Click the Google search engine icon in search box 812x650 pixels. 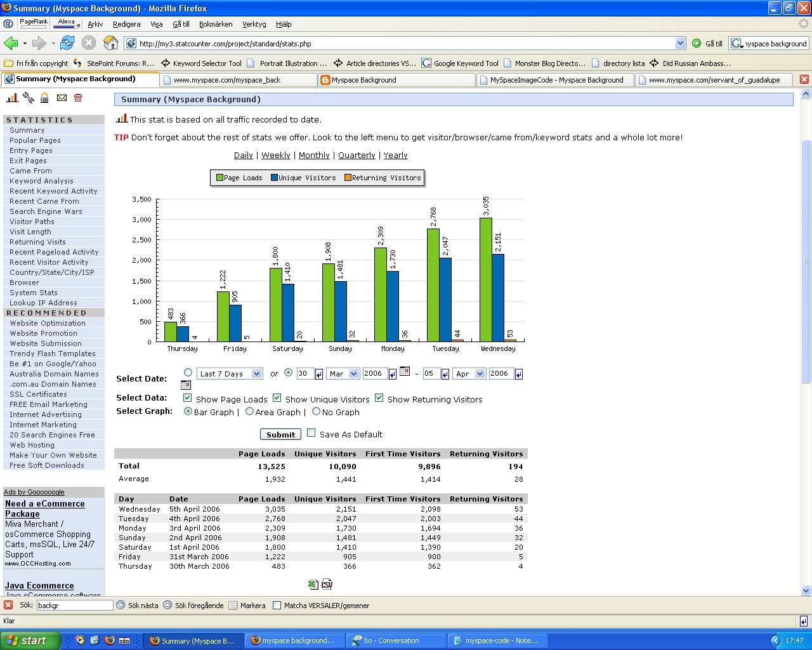click(x=737, y=43)
